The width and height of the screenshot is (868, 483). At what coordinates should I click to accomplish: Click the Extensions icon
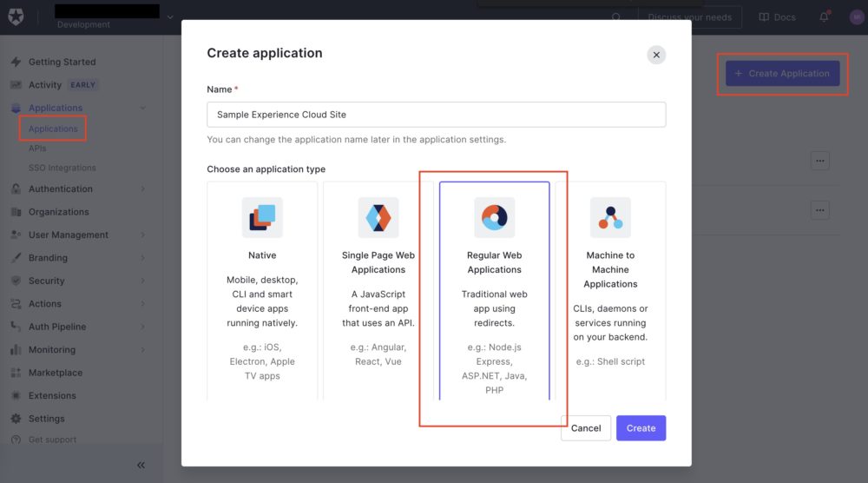click(x=16, y=395)
